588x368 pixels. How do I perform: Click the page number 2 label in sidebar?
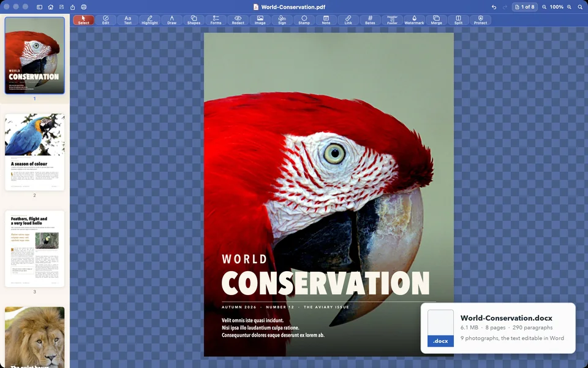34,195
